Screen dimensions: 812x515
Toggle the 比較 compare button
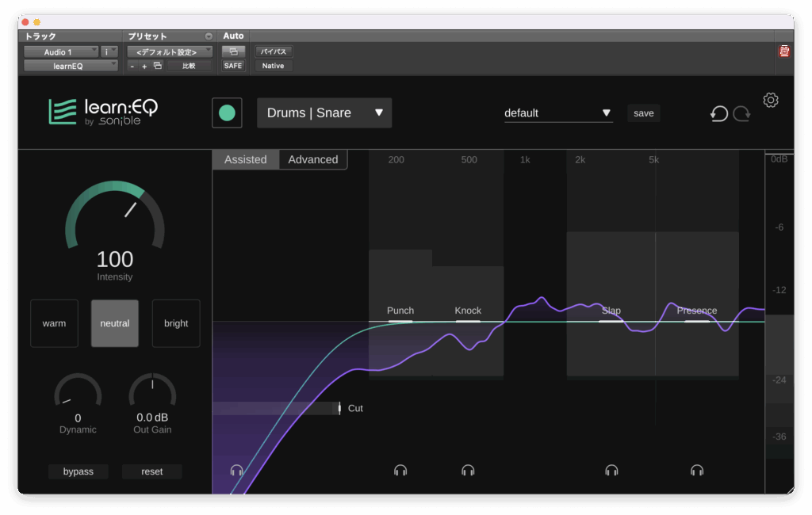(x=189, y=66)
